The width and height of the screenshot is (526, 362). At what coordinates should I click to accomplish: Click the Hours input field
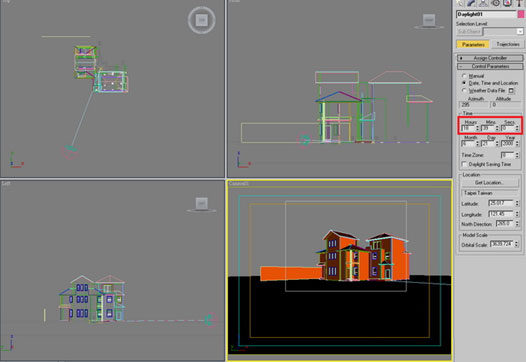[x=468, y=128]
